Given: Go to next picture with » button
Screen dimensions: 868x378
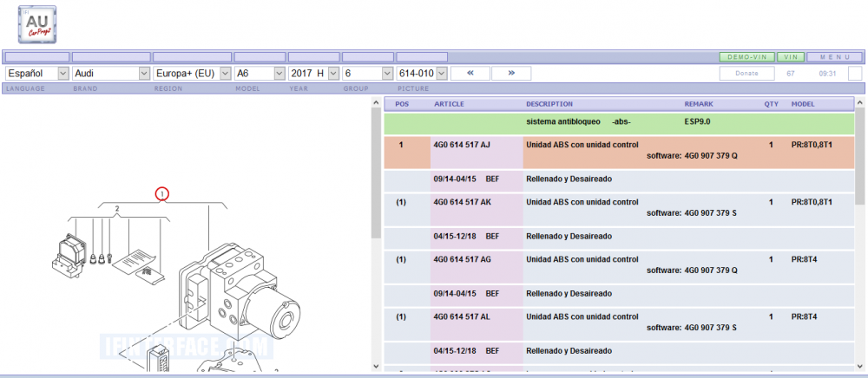Looking at the screenshot, I should (x=511, y=73).
